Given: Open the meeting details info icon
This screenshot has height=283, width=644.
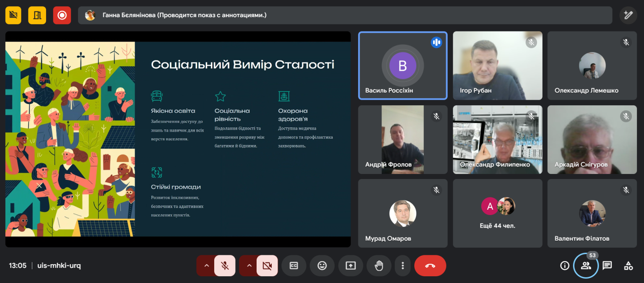Looking at the screenshot, I should (x=565, y=265).
